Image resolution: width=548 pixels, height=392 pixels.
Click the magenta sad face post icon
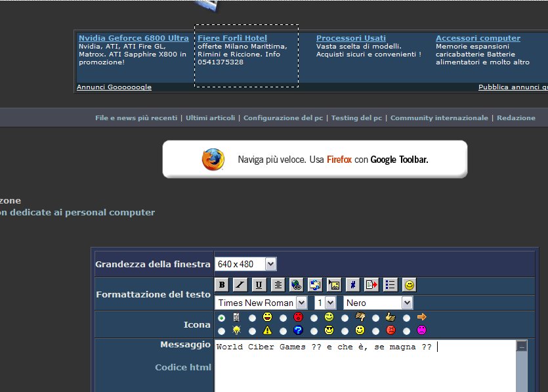pyautogui.click(x=421, y=330)
